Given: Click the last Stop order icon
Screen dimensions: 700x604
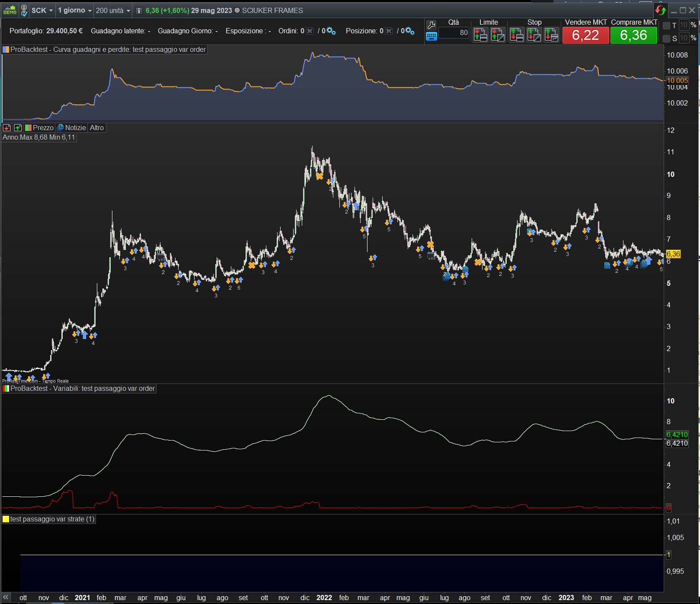Looking at the screenshot, I should point(551,35).
